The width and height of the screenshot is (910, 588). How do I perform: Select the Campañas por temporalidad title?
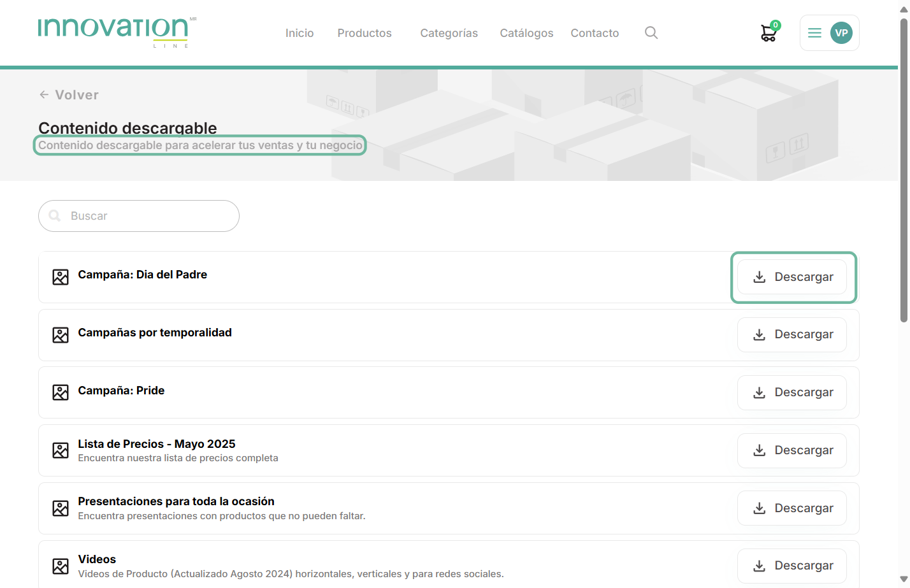tap(155, 333)
